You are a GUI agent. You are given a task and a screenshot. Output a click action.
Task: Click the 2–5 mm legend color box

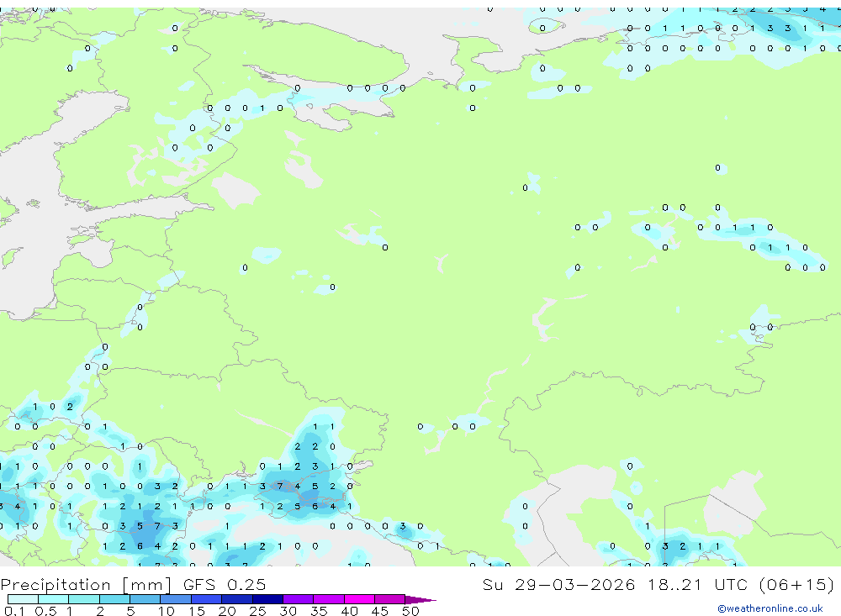114,599
